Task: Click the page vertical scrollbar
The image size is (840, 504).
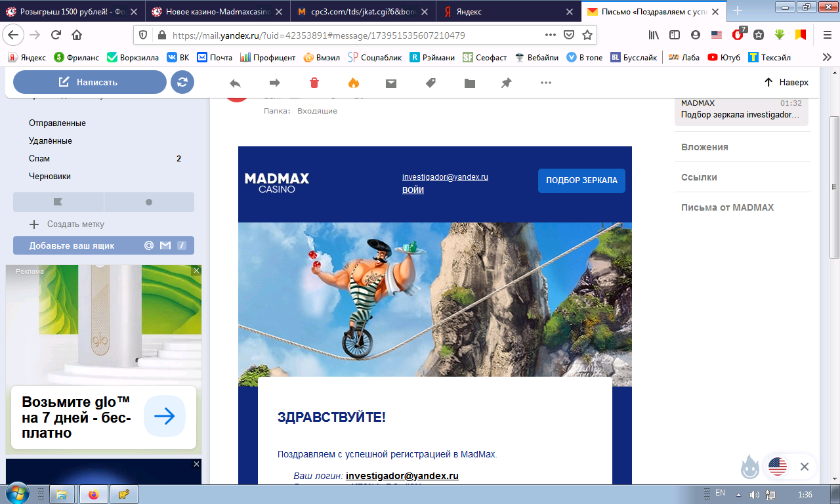Action: pyautogui.click(x=834, y=187)
